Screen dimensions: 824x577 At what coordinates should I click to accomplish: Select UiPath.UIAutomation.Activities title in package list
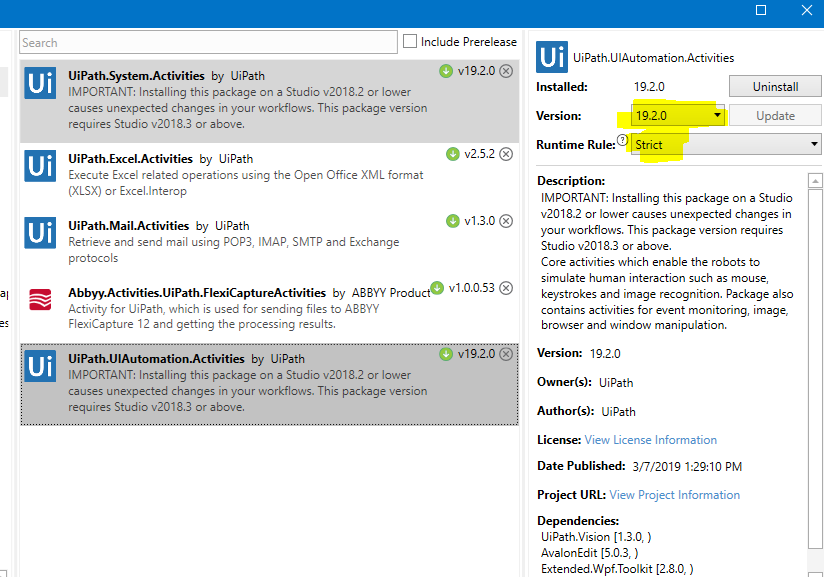(x=156, y=359)
